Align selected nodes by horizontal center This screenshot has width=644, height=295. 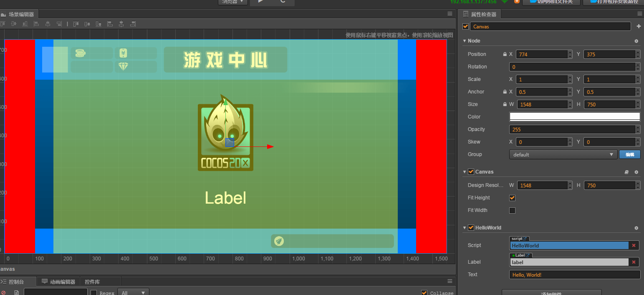point(48,24)
